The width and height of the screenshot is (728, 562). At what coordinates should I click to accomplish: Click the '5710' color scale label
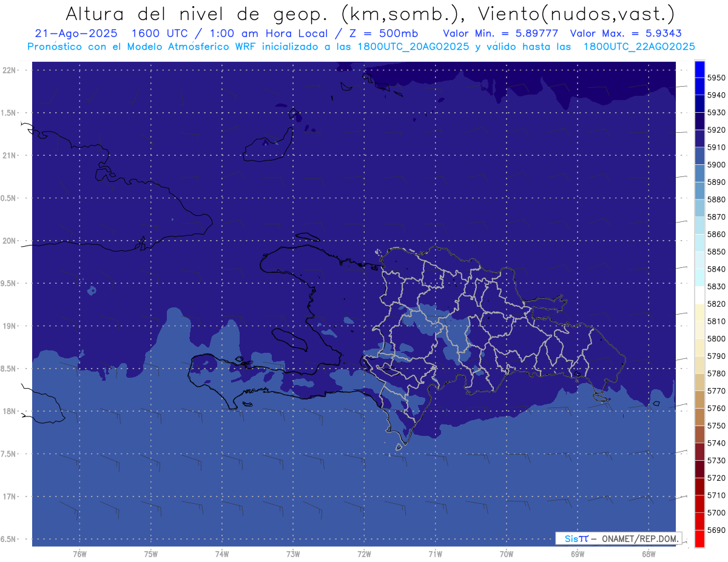point(716,495)
